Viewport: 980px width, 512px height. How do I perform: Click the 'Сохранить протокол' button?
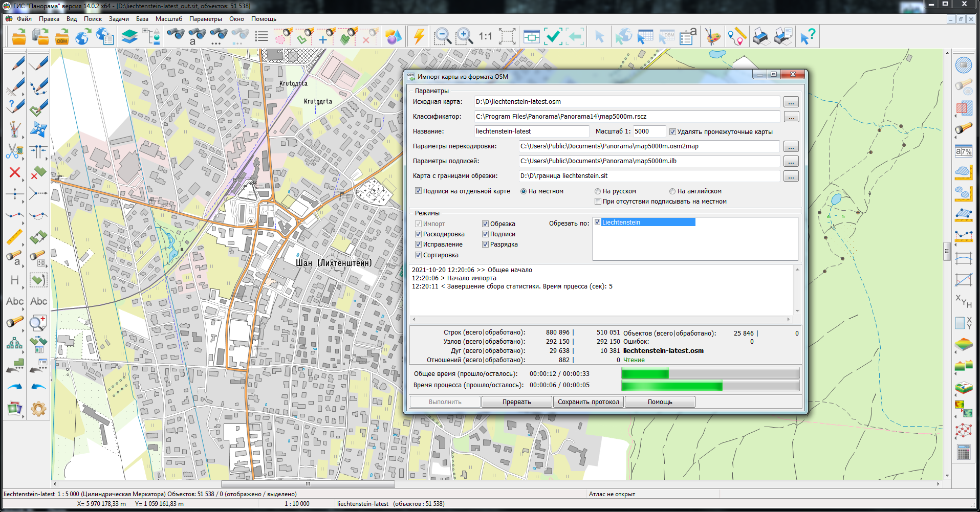[x=588, y=402]
